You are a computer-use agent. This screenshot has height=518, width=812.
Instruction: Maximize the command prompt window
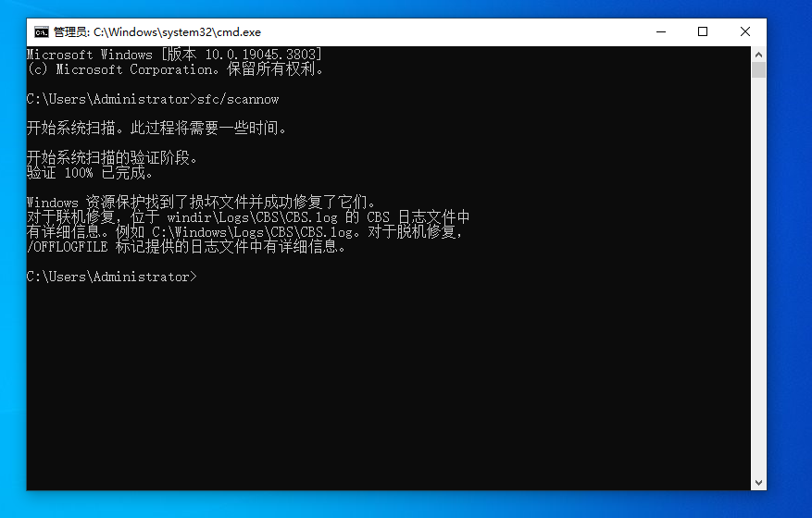click(703, 32)
